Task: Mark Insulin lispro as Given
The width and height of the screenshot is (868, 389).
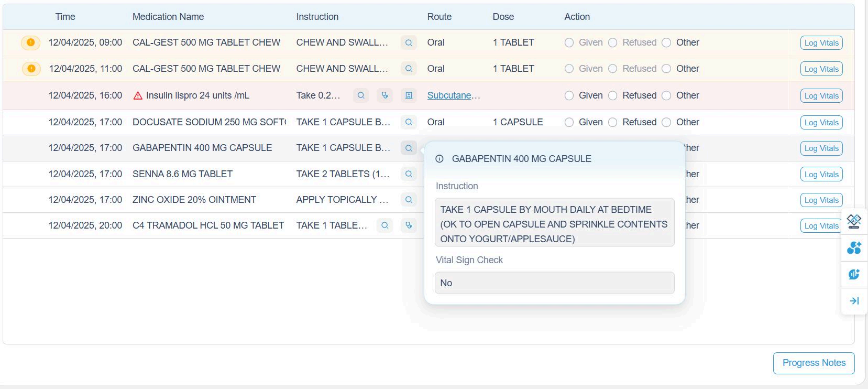Action: coord(569,95)
